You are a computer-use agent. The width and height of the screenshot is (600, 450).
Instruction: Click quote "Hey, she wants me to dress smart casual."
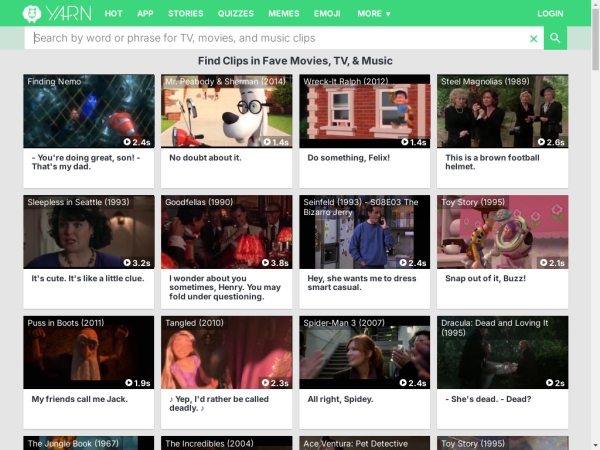[x=362, y=283]
